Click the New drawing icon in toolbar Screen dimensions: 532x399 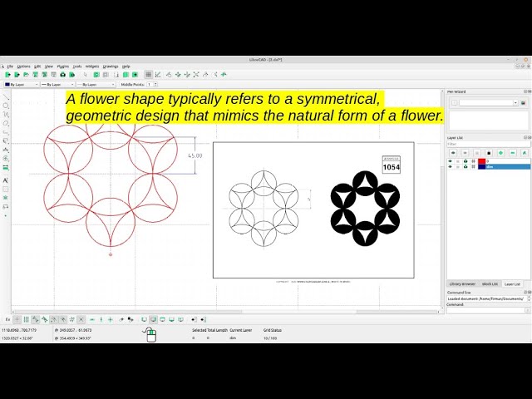tap(7, 75)
